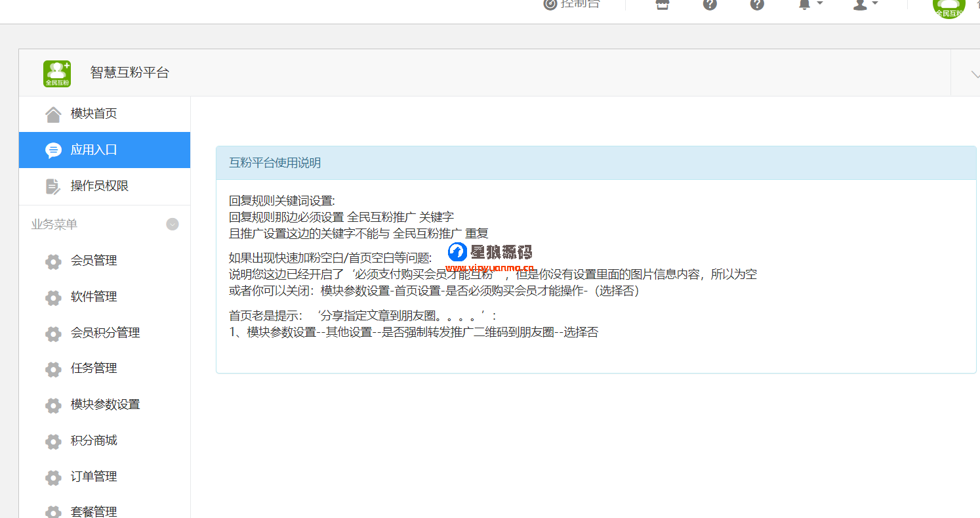
Task: Click the gear icon for 会员积分管理
Action: [53, 334]
